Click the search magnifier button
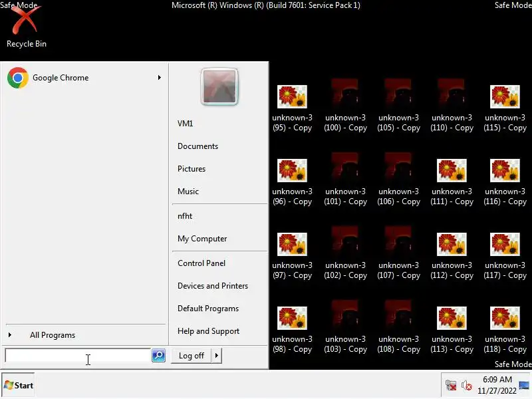This screenshot has height=399, width=532. coord(158,356)
